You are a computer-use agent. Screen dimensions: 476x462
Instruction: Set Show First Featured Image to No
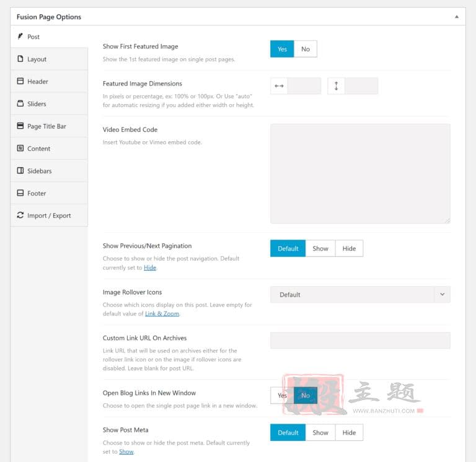pyautogui.click(x=306, y=49)
